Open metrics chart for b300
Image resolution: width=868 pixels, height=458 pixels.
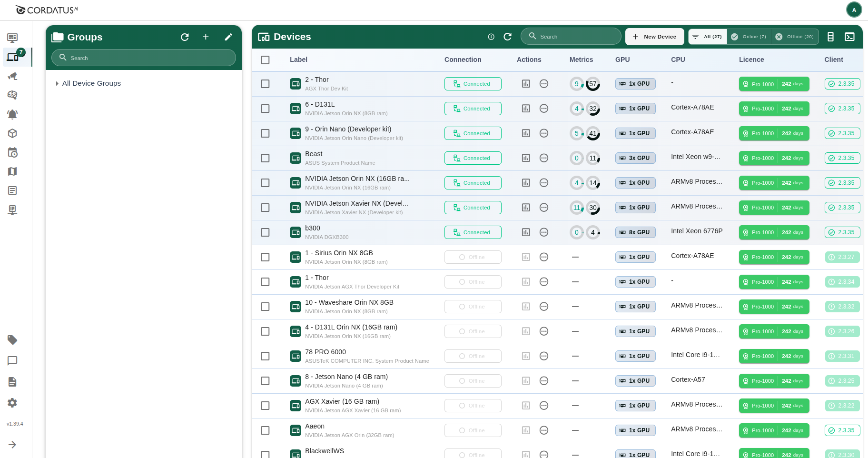click(x=526, y=232)
